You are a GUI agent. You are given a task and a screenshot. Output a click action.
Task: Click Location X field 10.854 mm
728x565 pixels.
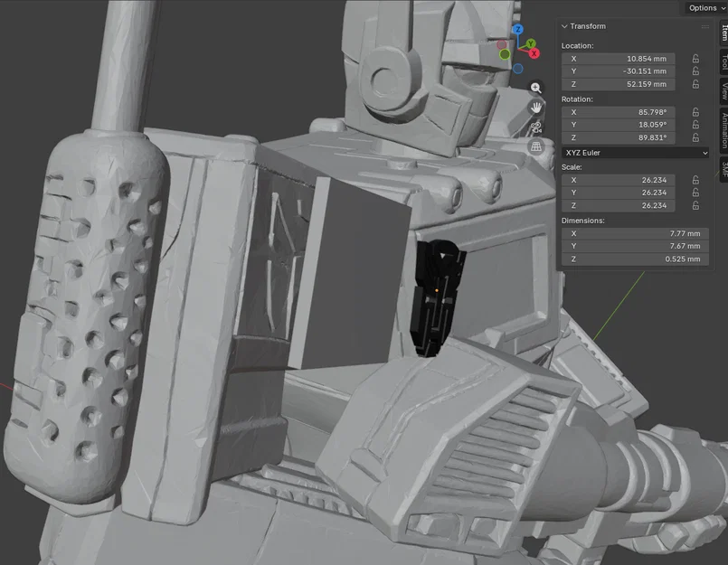pyautogui.click(x=618, y=59)
